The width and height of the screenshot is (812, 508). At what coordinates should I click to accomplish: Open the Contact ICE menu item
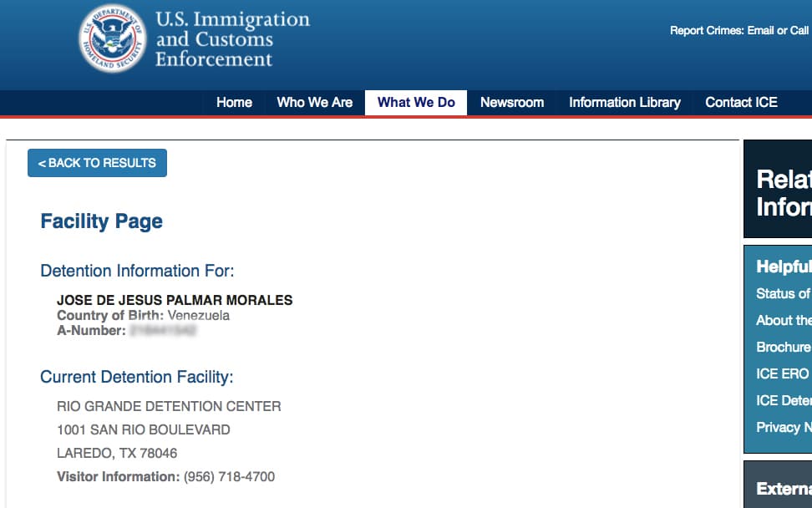point(741,103)
